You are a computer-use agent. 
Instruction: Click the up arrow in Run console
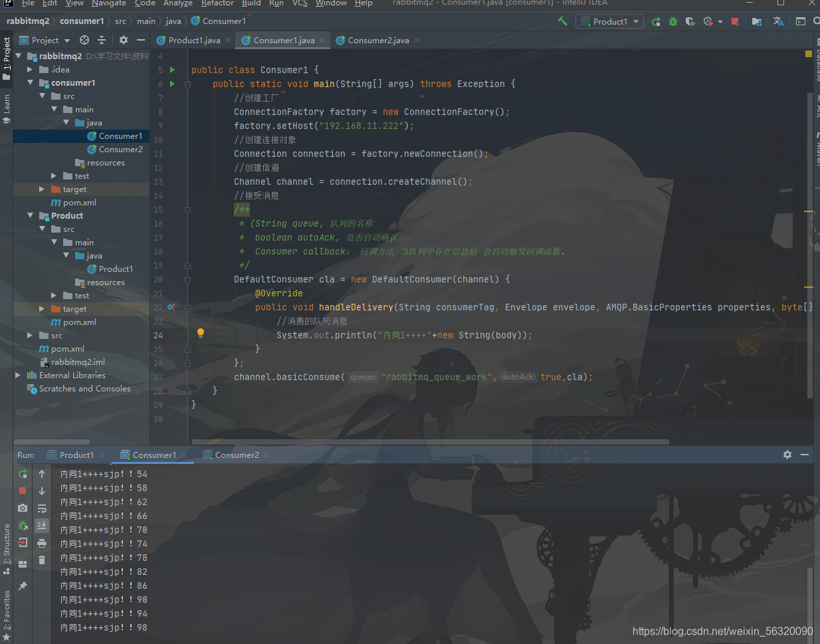[42, 474]
